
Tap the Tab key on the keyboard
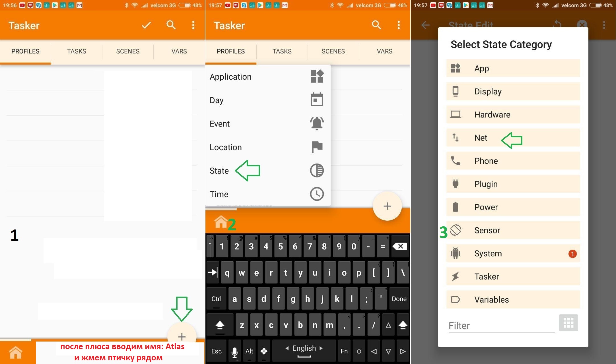click(x=213, y=272)
